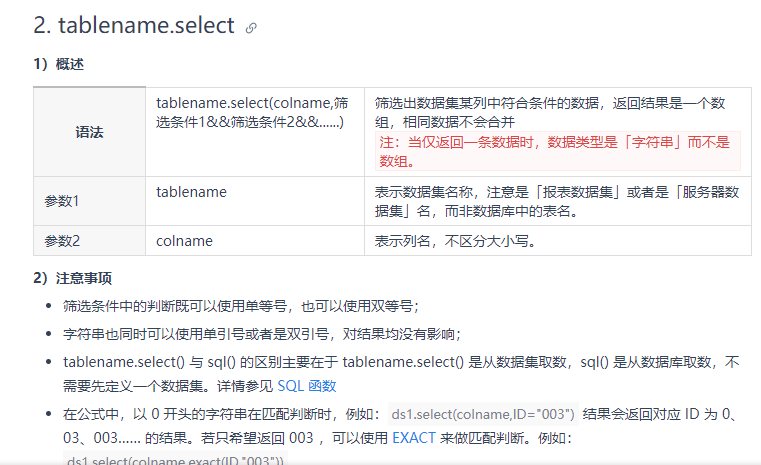Image resolution: width=761 pixels, height=465 pixels.
Task: Click the "2. tablename.select" heading
Action: click(x=133, y=26)
